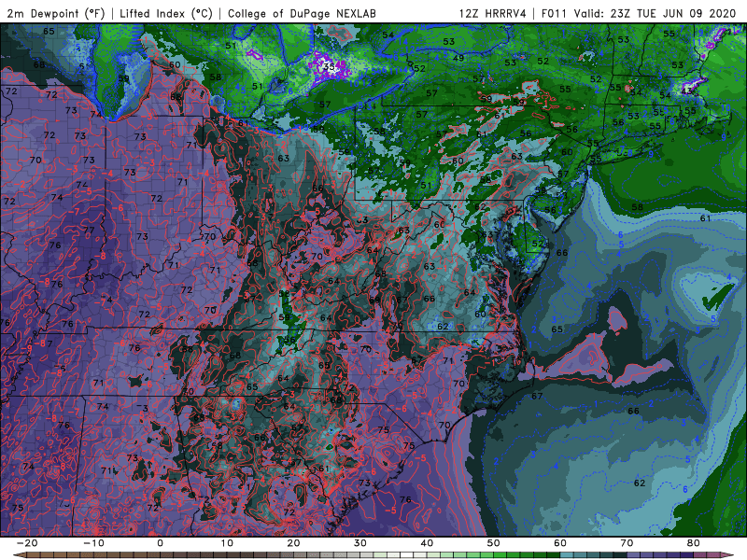Click the 60 label on the color scale
Screen dimensions: 747x560
(560, 543)
